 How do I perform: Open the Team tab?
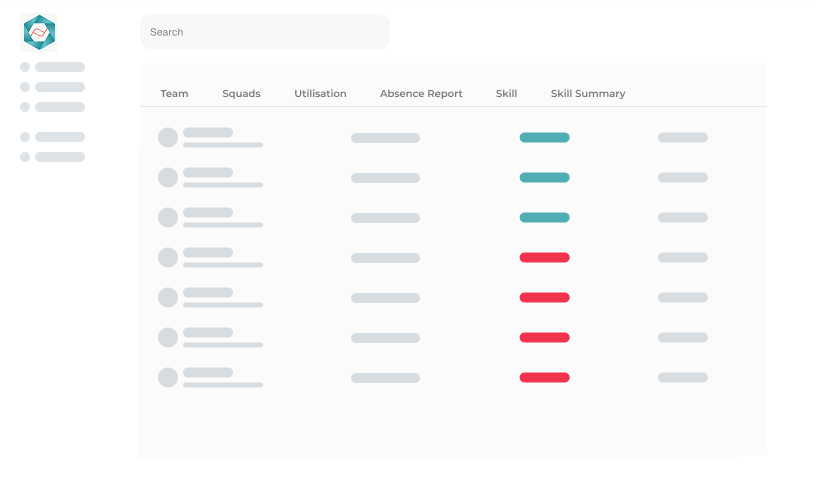point(174,94)
